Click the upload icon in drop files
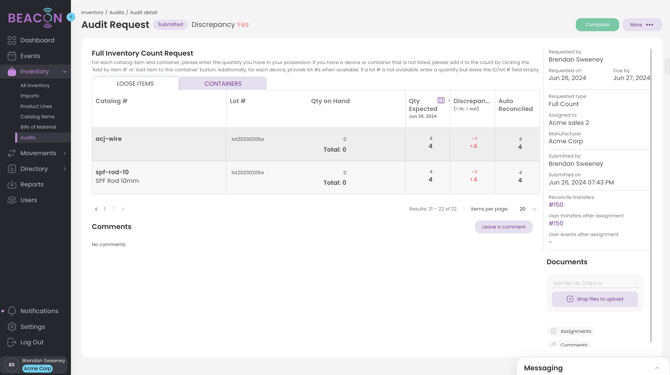 (x=570, y=299)
